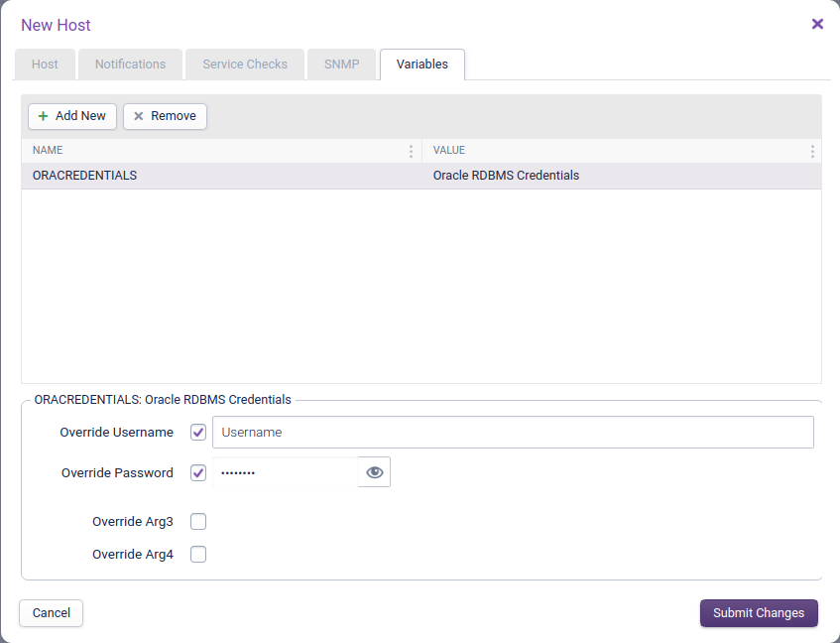This screenshot has height=643, width=840.
Task: Open the VALUE column options menu
Action: 812,151
